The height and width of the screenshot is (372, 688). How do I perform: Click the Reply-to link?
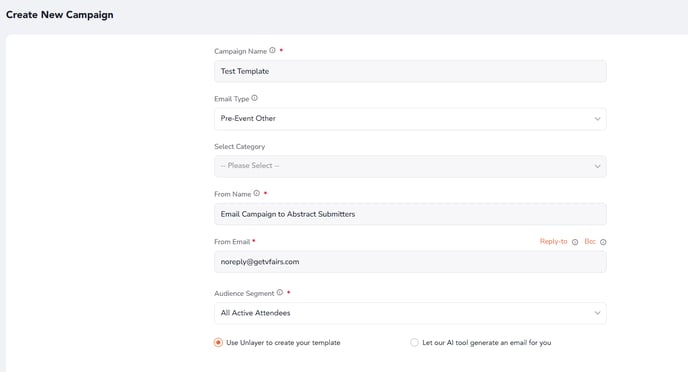tap(553, 242)
